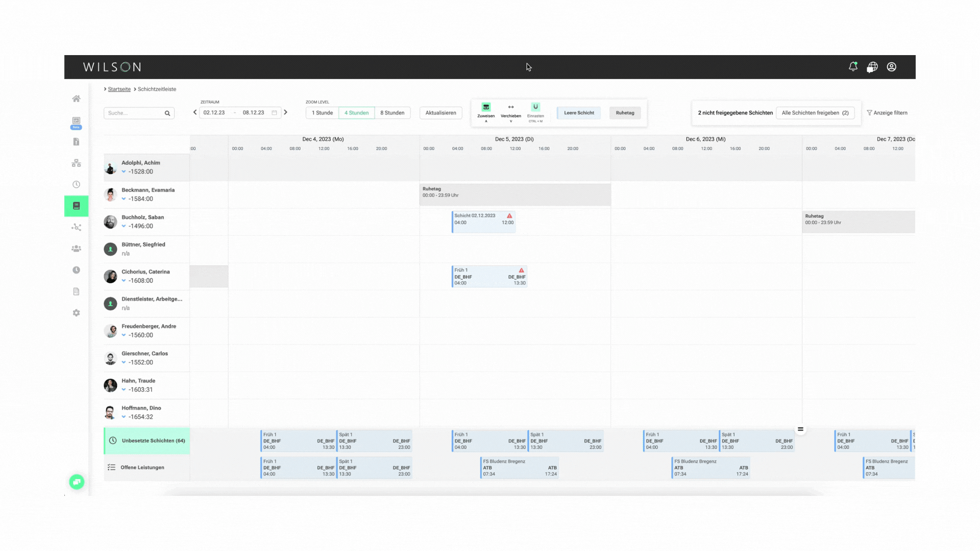Expand Freudenberger, Andre hours chevron
The image size is (980, 551).
[124, 335]
